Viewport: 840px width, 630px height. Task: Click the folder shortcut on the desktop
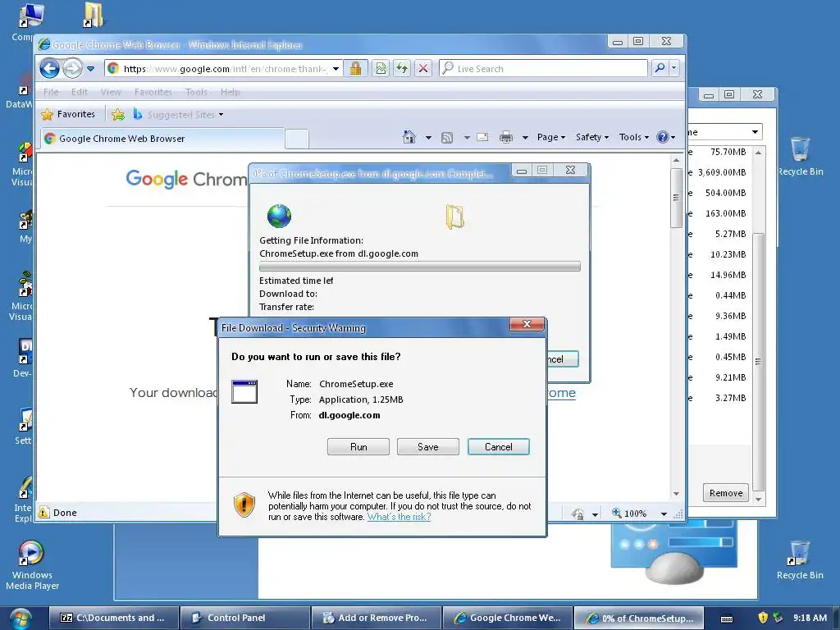click(x=94, y=15)
